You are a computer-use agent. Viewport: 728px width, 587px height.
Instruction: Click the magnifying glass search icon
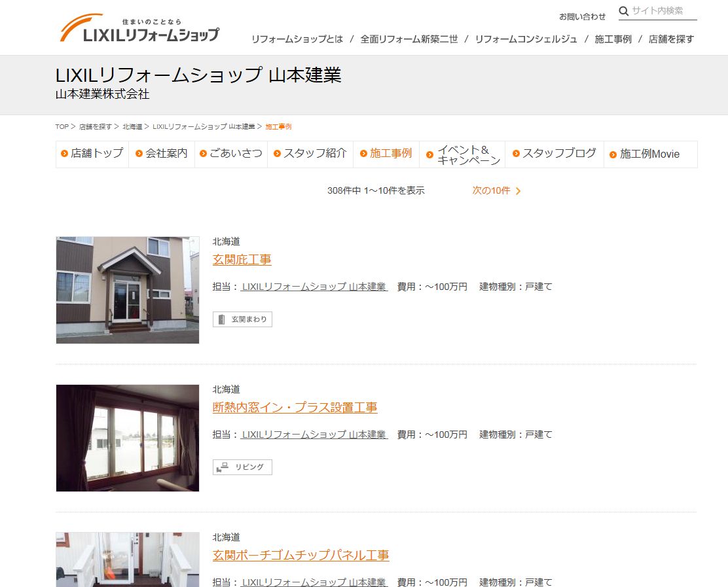click(624, 10)
